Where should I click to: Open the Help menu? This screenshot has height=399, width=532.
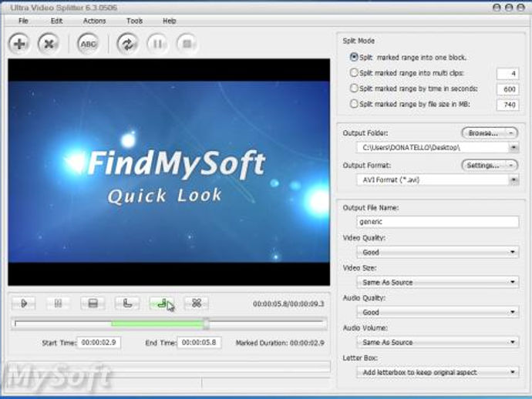[169, 21]
